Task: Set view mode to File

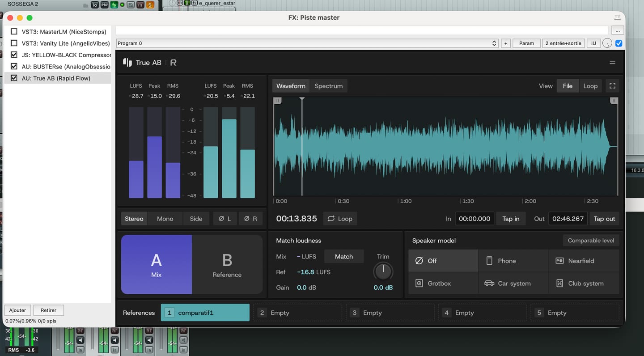Action: [x=568, y=86]
